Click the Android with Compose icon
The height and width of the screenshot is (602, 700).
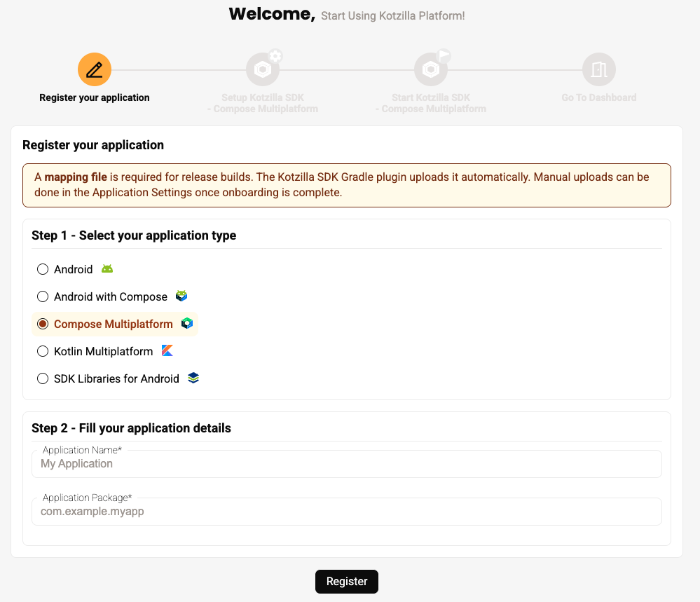181,296
